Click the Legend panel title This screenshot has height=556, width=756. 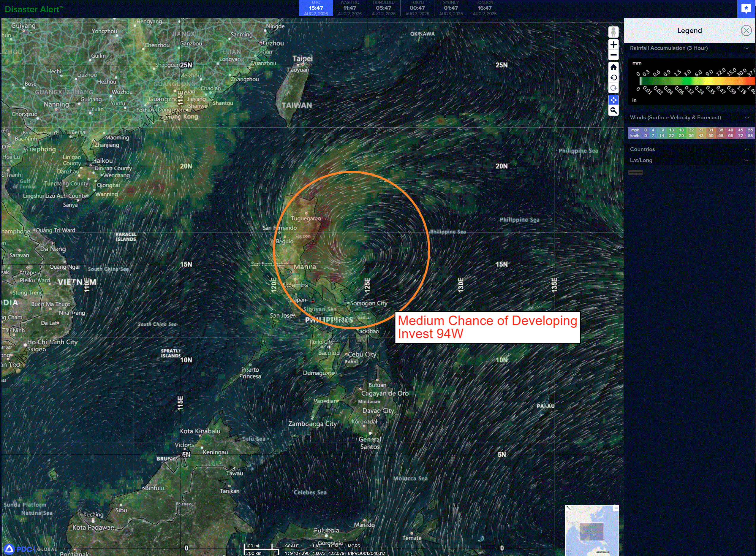pos(689,31)
